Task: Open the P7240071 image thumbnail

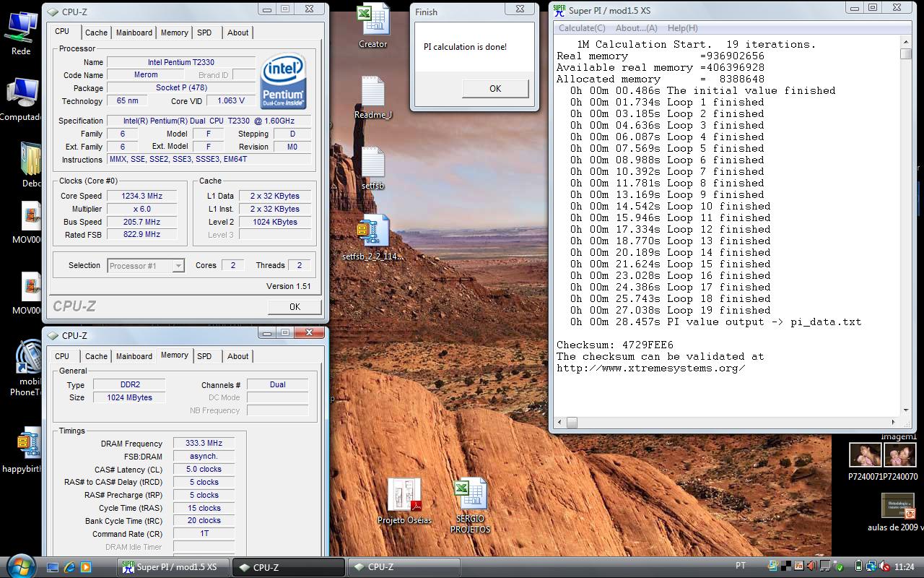Action: click(x=865, y=455)
